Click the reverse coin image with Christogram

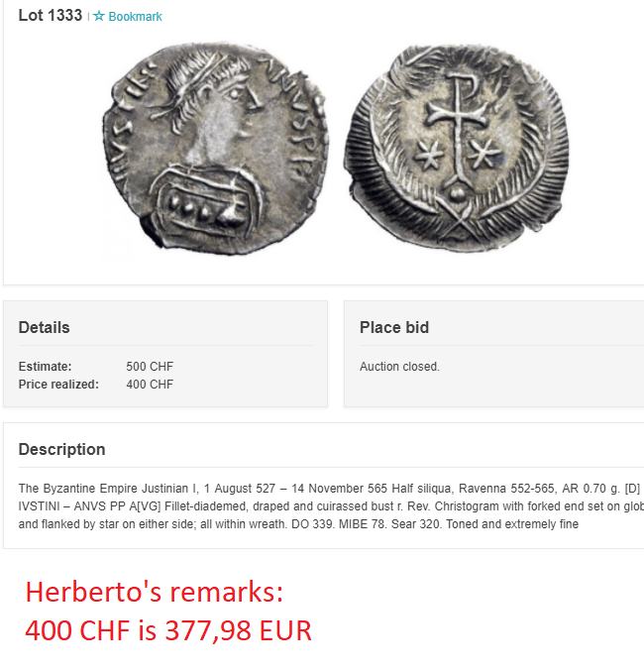click(457, 149)
